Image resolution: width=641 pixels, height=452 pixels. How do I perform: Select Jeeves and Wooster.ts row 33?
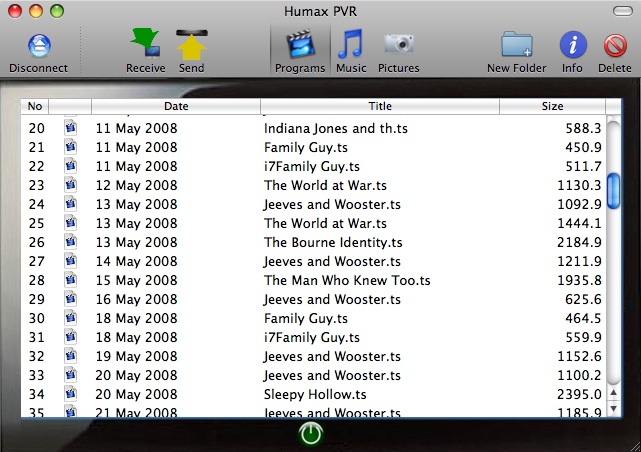point(332,375)
